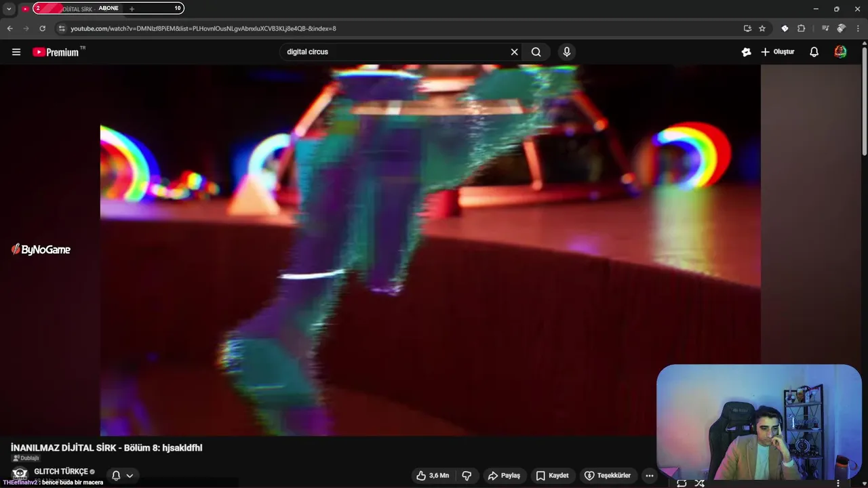Open playlist options three-dot menu
Viewport: 868px width, 488px height.
point(838,483)
